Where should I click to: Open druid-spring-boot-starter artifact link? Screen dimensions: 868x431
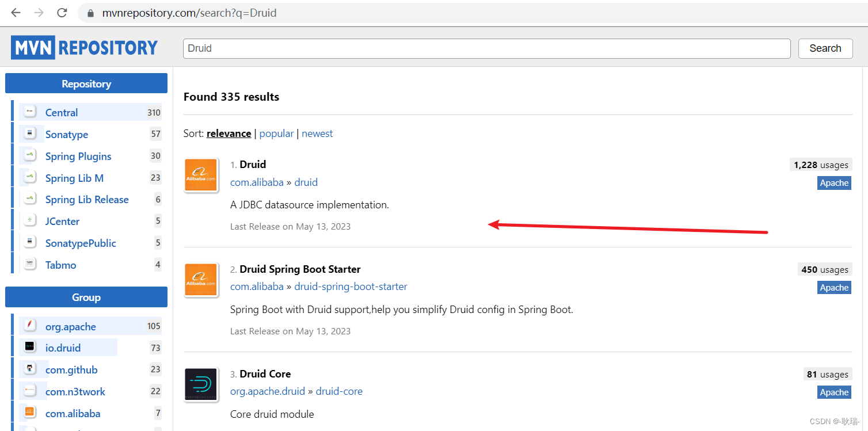tap(351, 287)
